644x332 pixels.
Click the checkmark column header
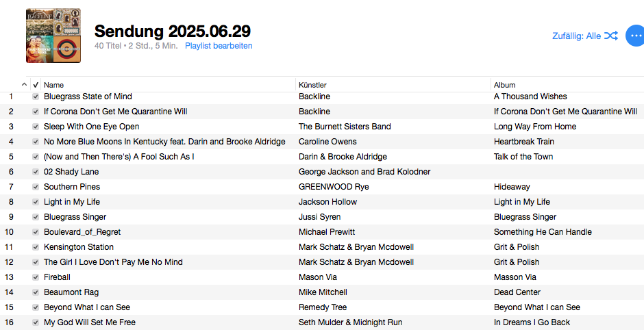point(36,85)
